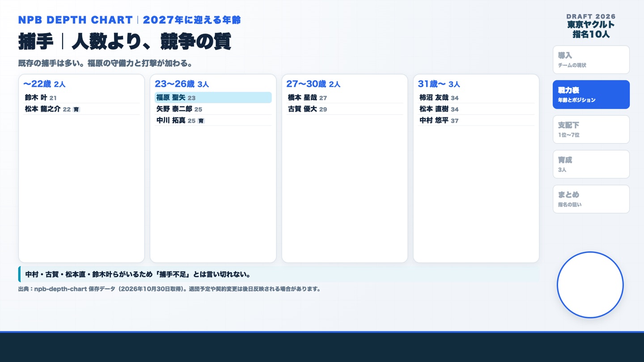This screenshot has width=644, height=362.
Task: Open the 育成 3人 card
Action: [591, 164]
